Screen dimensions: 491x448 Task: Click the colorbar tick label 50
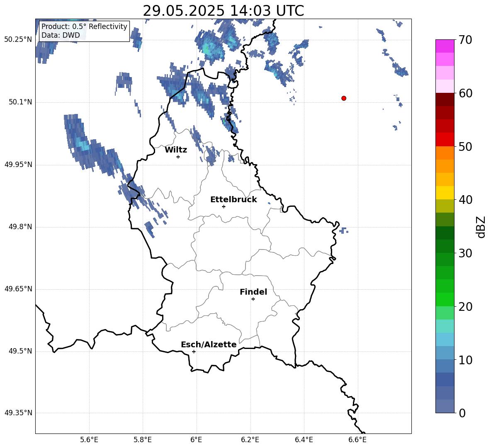[x=466, y=147]
